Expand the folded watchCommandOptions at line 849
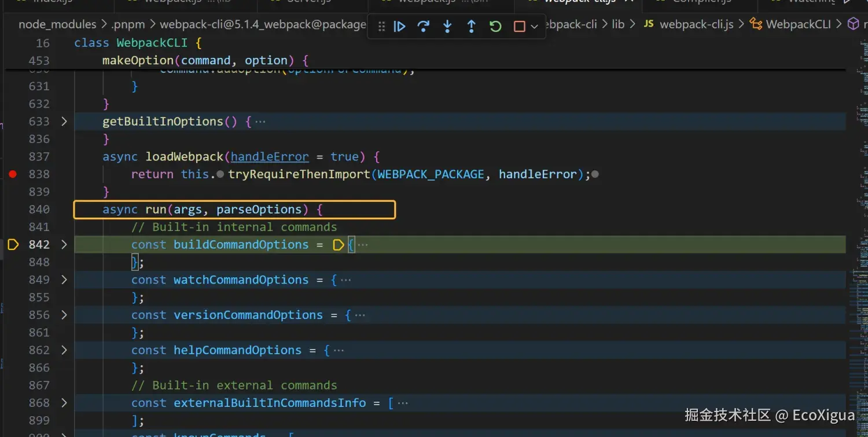The height and width of the screenshot is (437, 868). pyautogui.click(x=64, y=280)
